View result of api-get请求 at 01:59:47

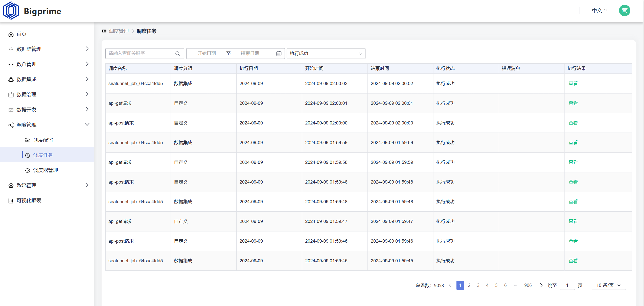pos(573,221)
